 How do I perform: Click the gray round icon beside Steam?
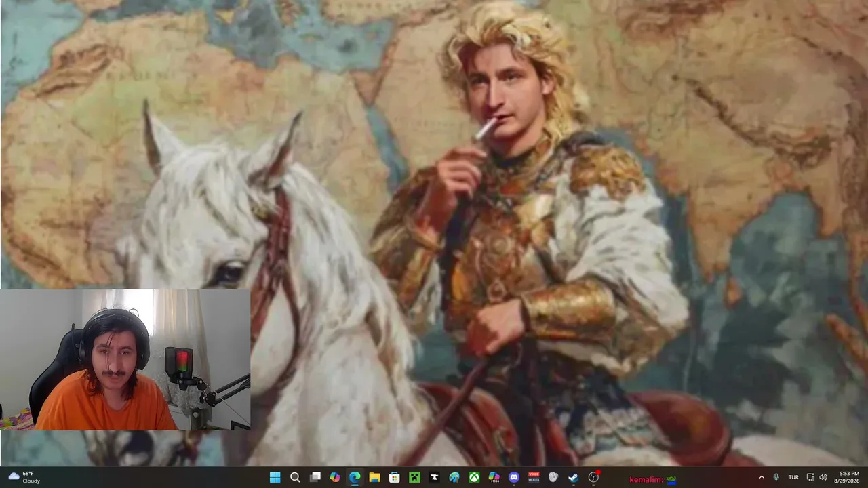coord(553,477)
